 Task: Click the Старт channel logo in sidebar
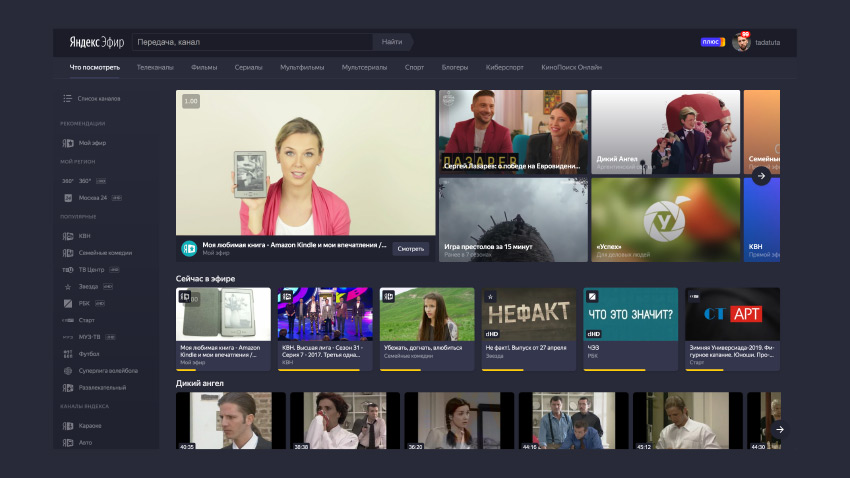point(68,320)
